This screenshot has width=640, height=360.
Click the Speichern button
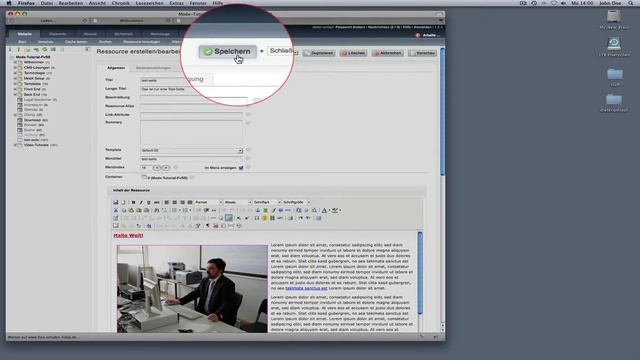228,51
